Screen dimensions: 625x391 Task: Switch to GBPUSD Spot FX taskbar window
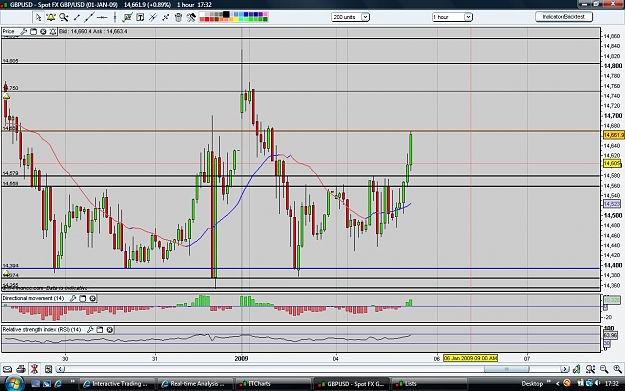tap(351, 384)
